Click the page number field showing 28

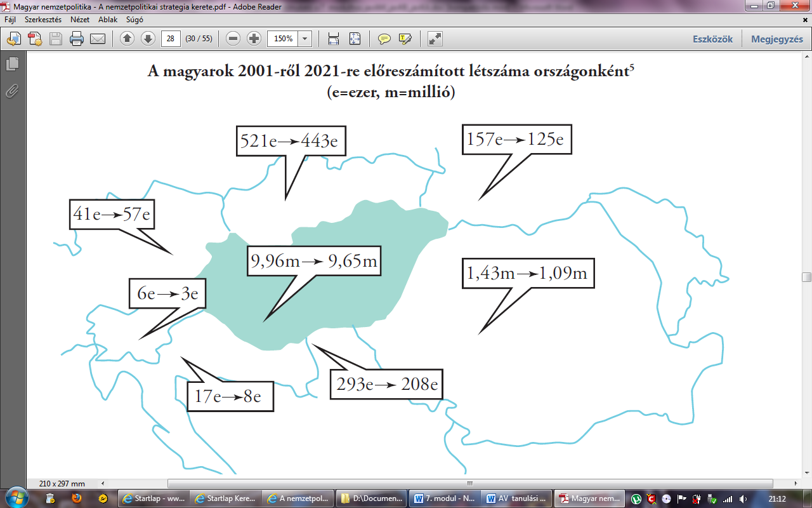(x=171, y=39)
